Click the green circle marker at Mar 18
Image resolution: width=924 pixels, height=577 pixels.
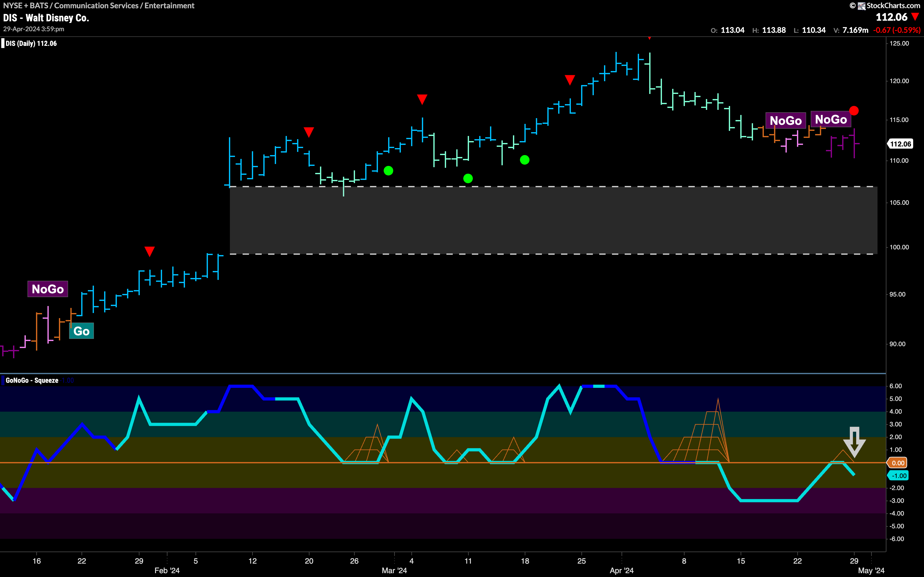tap(525, 160)
